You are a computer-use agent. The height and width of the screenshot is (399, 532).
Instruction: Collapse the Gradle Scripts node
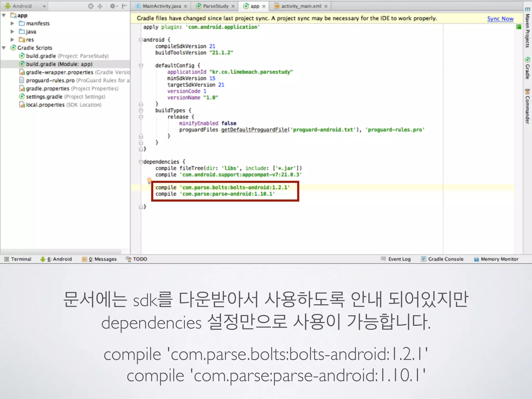(x=4, y=48)
